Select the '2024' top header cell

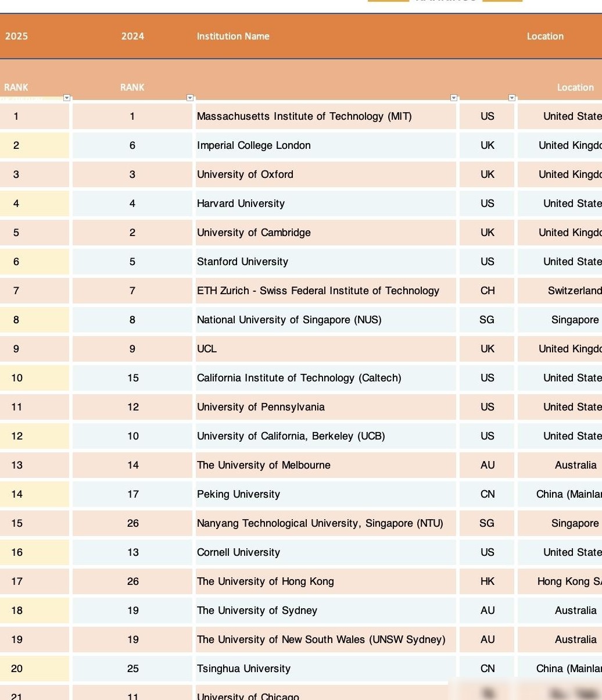[132, 36]
